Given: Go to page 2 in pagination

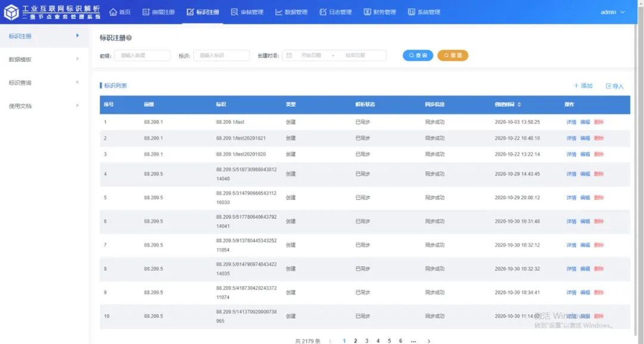Looking at the screenshot, I should coord(355,340).
